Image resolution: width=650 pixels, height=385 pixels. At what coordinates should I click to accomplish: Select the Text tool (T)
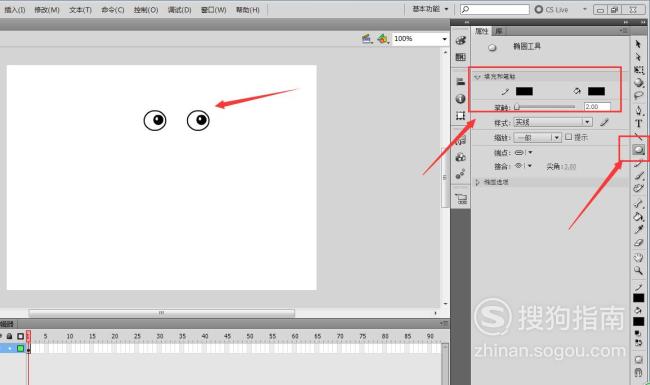pos(638,123)
